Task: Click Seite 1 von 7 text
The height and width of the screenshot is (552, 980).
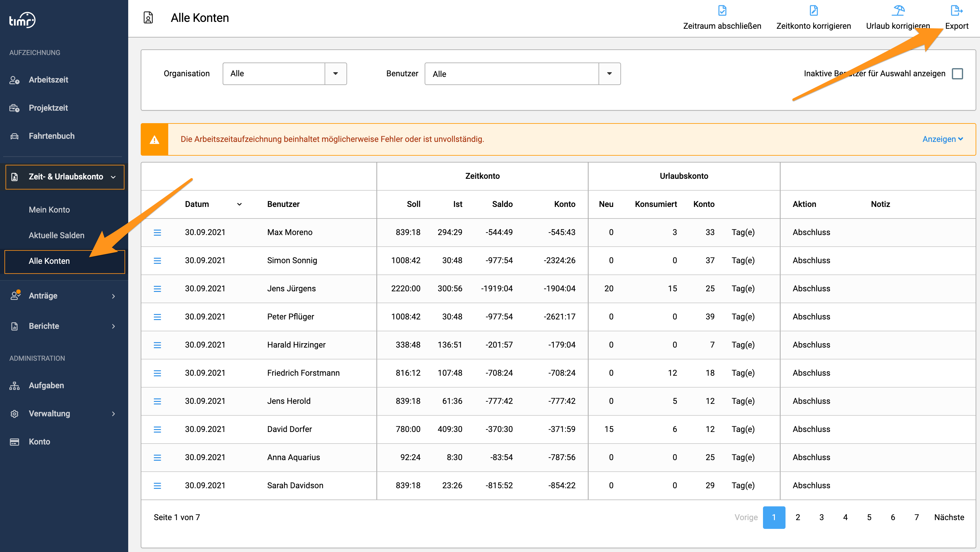Action: pos(177,517)
